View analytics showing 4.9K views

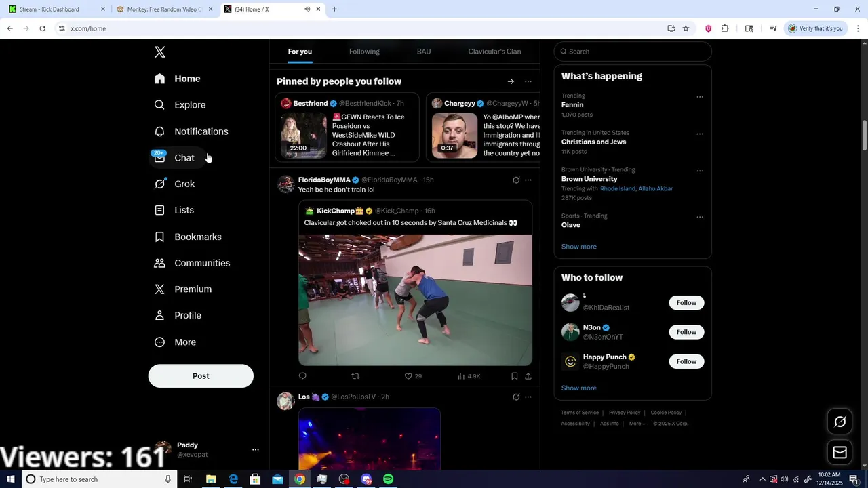[x=469, y=376]
